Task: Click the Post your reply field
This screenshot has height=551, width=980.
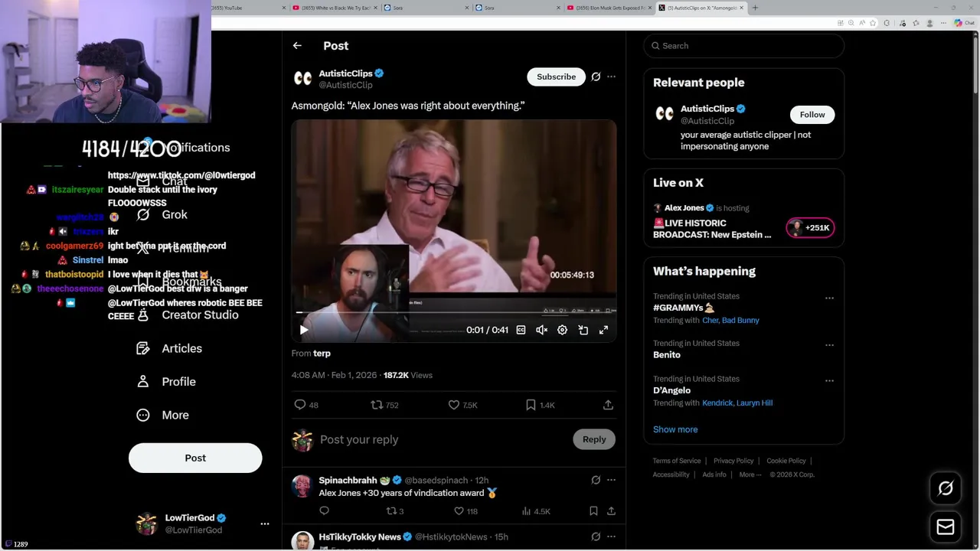Action: pyautogui.click(x=443, y=439)
